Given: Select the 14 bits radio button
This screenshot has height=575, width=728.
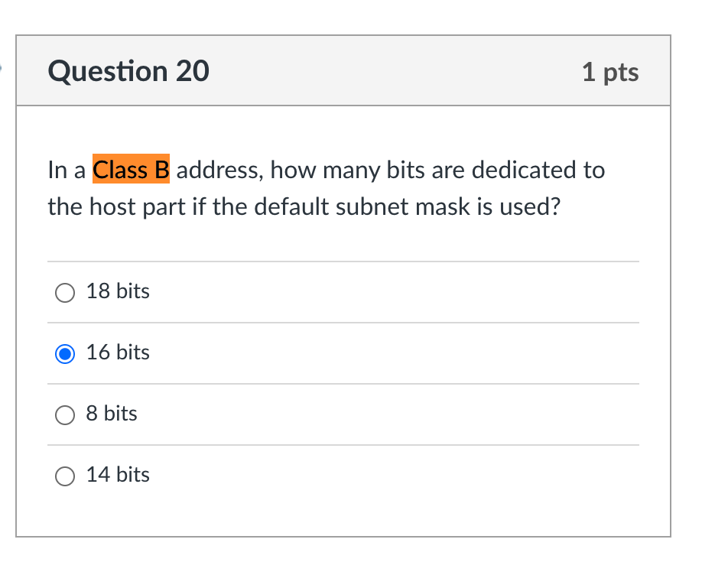Looking at the screenshot, I should click(65, 476).
